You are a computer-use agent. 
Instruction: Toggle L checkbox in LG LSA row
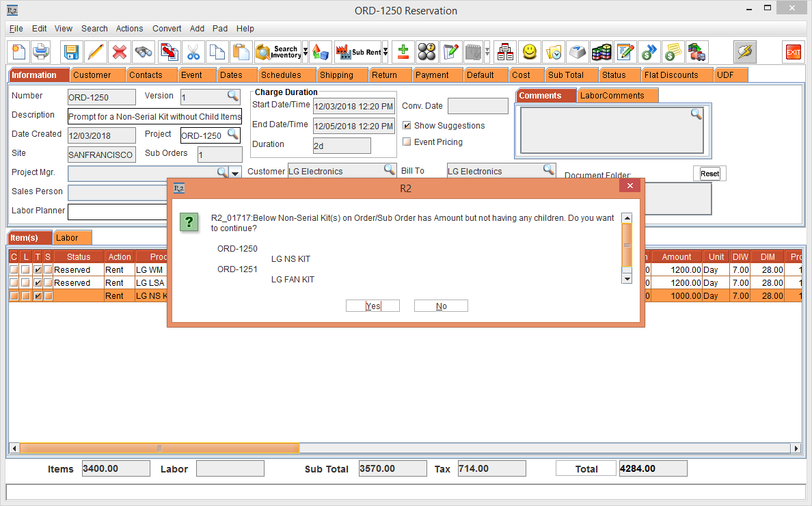pyautogui.click(x=26, y=283)
